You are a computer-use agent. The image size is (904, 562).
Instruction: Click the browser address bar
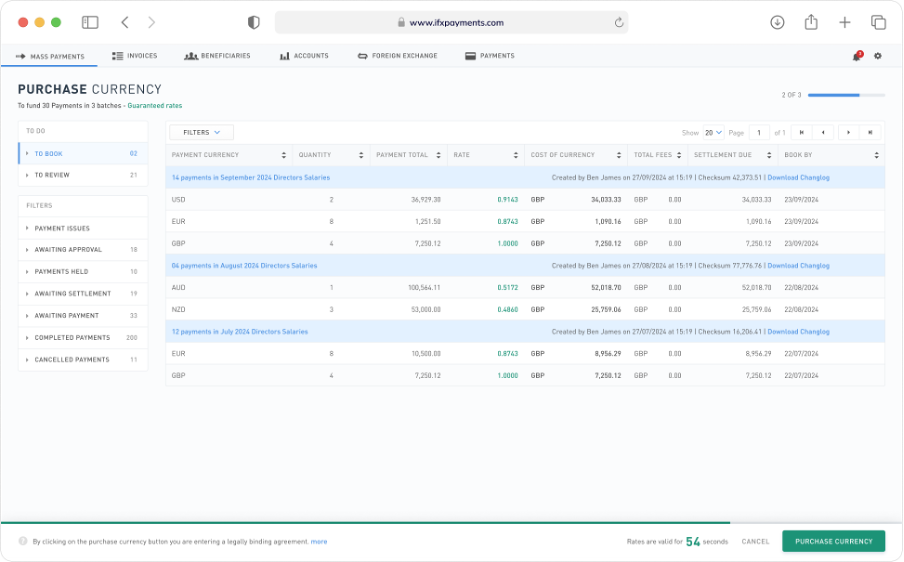tap(451, 22)
